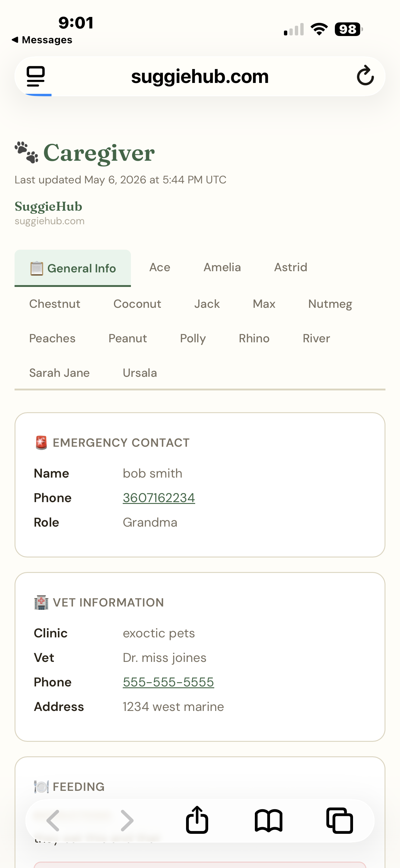This screenshot has width=400, height=868.
Task: Open the Chestnut tab
Action: pos(55,304)
